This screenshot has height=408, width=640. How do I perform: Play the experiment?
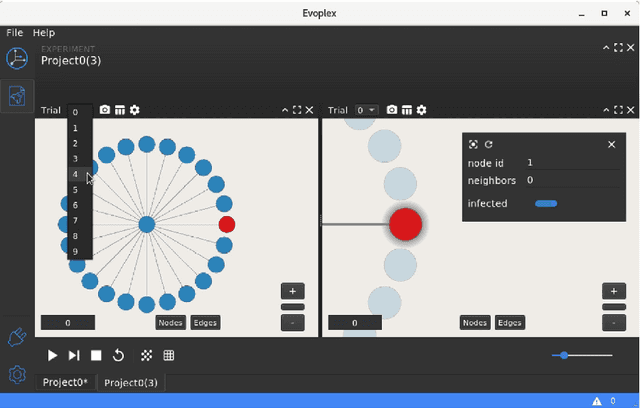[52, 355]
